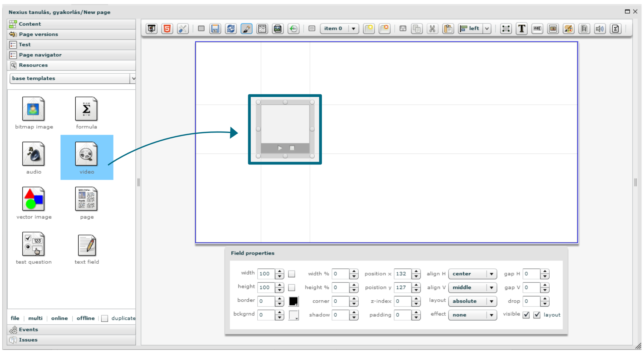Insert text with the bold T icon

click(x=521, y=29)
